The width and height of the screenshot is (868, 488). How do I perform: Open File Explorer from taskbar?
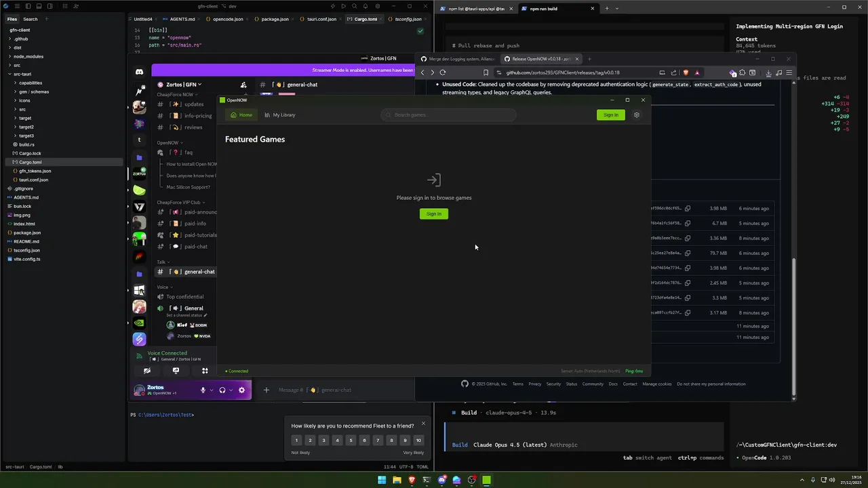pos(397,480)
